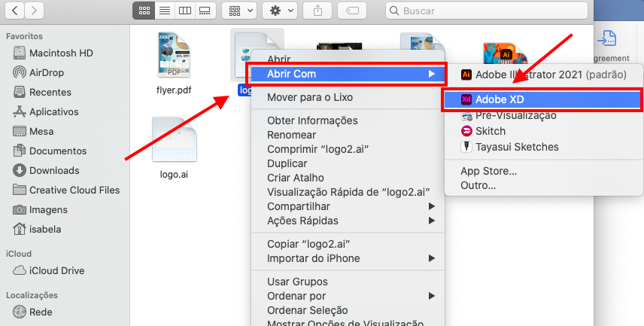This screenshot has height=326, width=644.
Task: Click the Edit Tags toolbar button
Action: coord(352,11)
